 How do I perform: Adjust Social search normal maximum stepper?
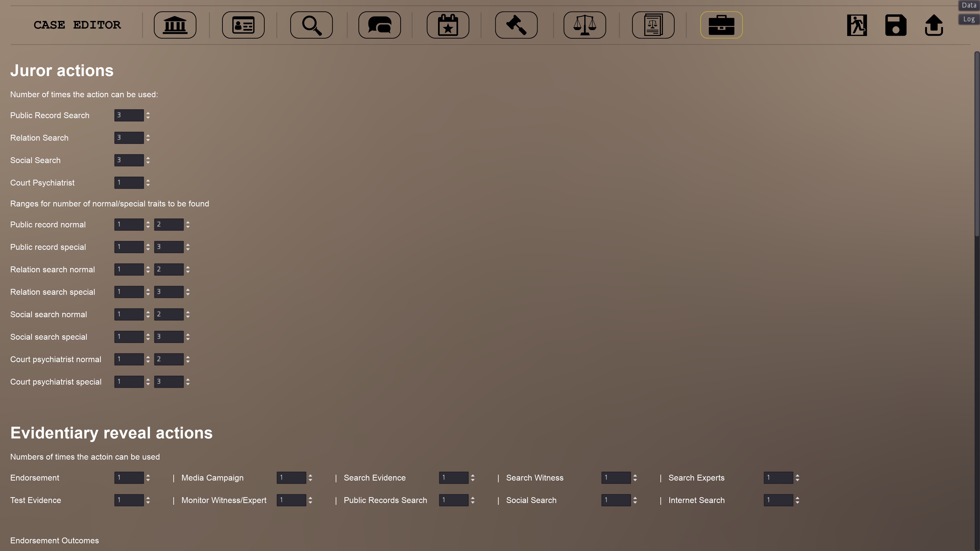point(188,314)
